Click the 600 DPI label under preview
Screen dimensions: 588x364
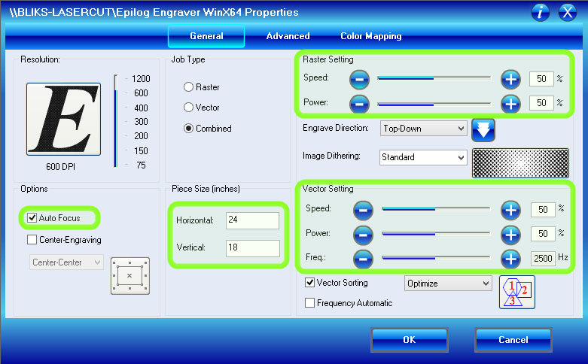tap(60, 167)
